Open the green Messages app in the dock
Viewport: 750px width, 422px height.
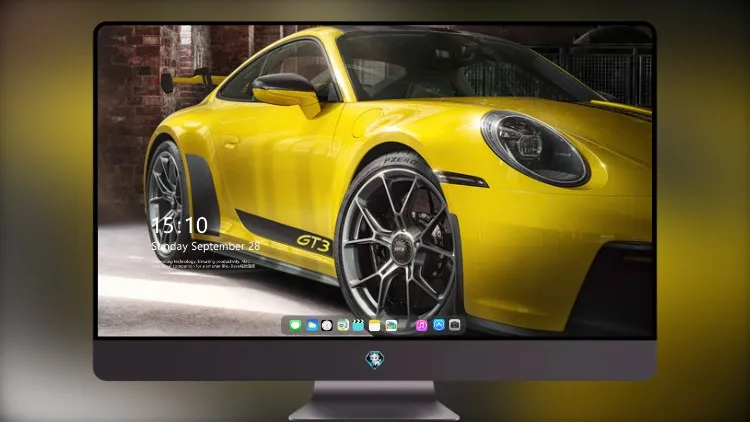(x=295, y=325)
